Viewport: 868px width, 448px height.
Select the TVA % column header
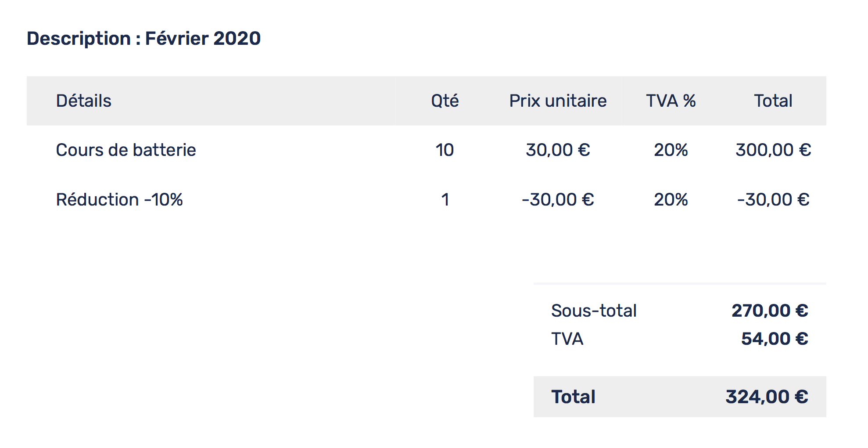coord(671,101)
